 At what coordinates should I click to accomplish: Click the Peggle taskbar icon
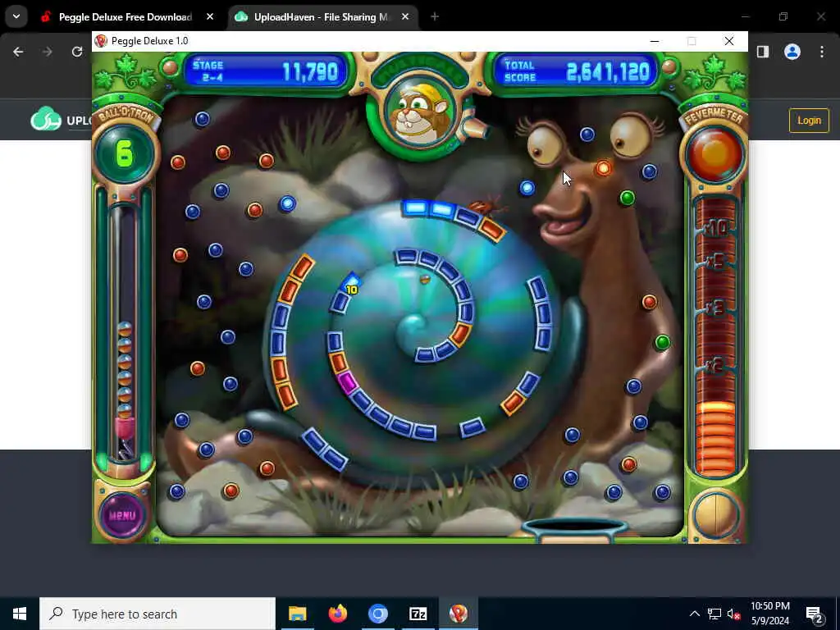(458, 614)
